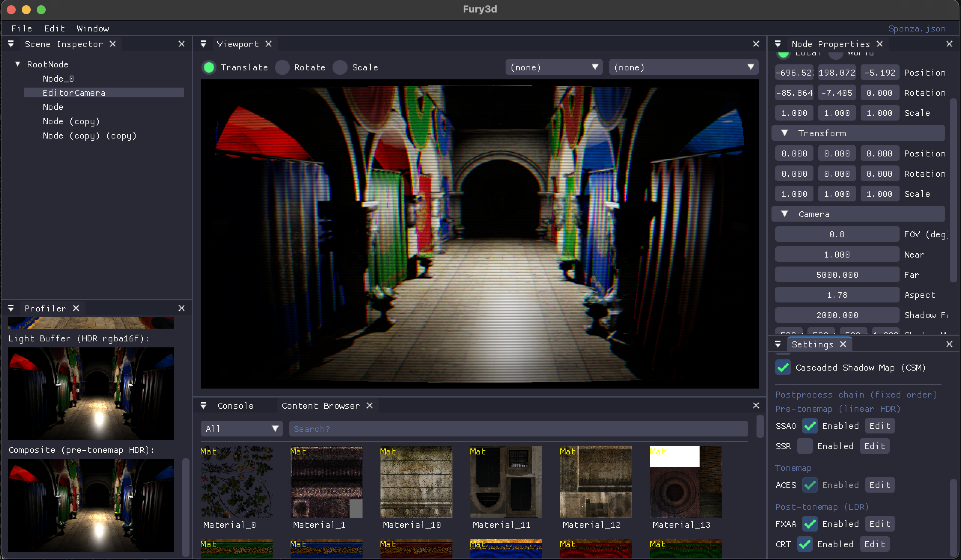The width and height of the screenshot is (961, 560).
Task: Click the Profiler panel scrollbar
Action: pyautogui.click(x=186, y=507)
